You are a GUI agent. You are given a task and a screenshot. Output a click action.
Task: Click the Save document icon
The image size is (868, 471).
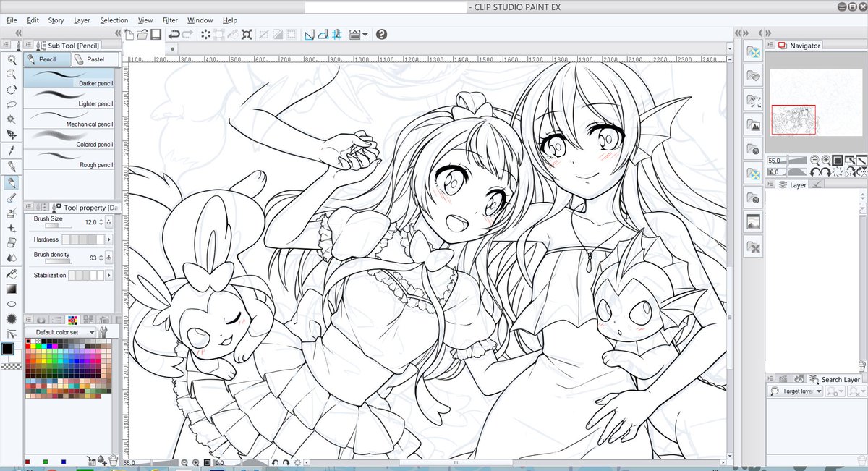point(155,34)
